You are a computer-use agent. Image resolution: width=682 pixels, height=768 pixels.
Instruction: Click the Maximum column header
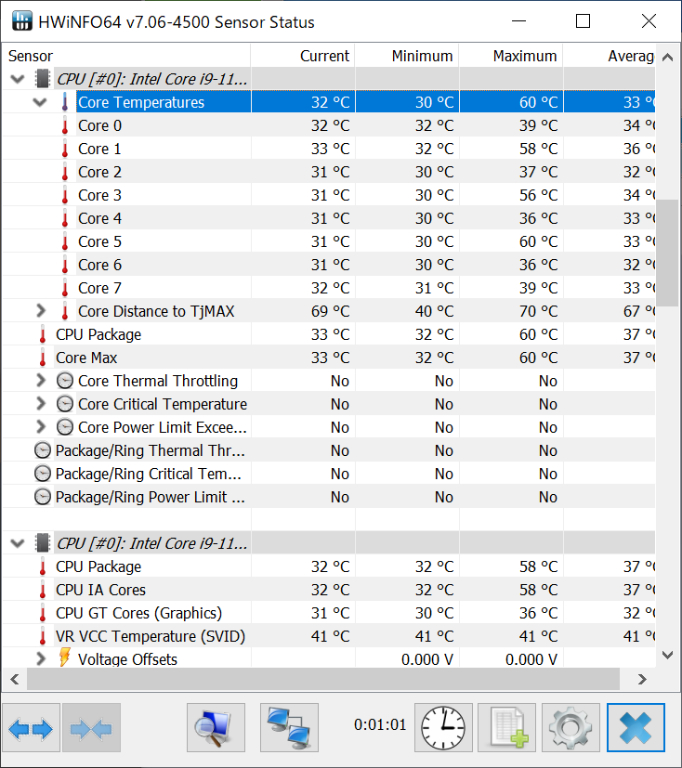coord(511,56)
